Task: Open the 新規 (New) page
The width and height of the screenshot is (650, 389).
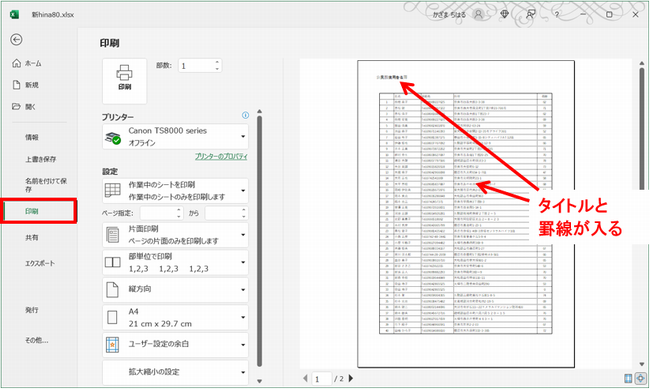Action: (26, 85)
